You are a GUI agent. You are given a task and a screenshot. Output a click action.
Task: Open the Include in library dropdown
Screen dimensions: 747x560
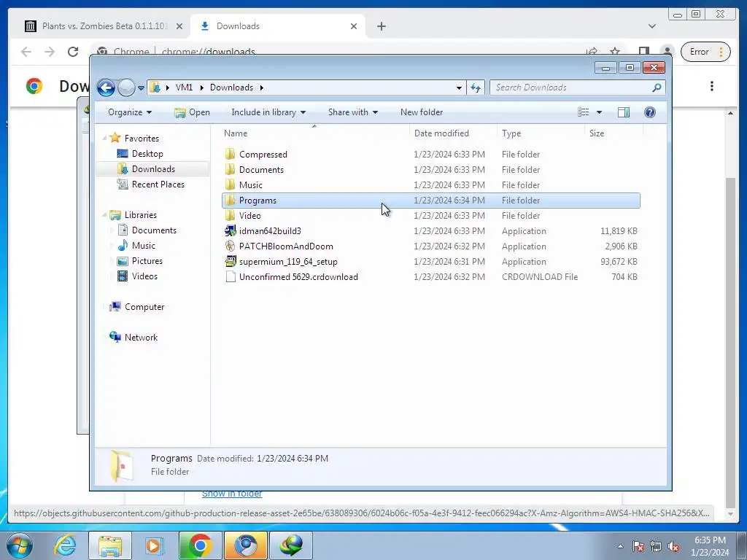tap(268, 112)
